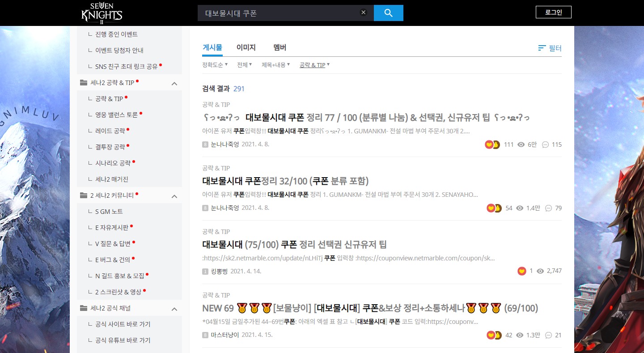
Task: Click 공략 & TIP label above the 32/100 post
Action: 216,168
